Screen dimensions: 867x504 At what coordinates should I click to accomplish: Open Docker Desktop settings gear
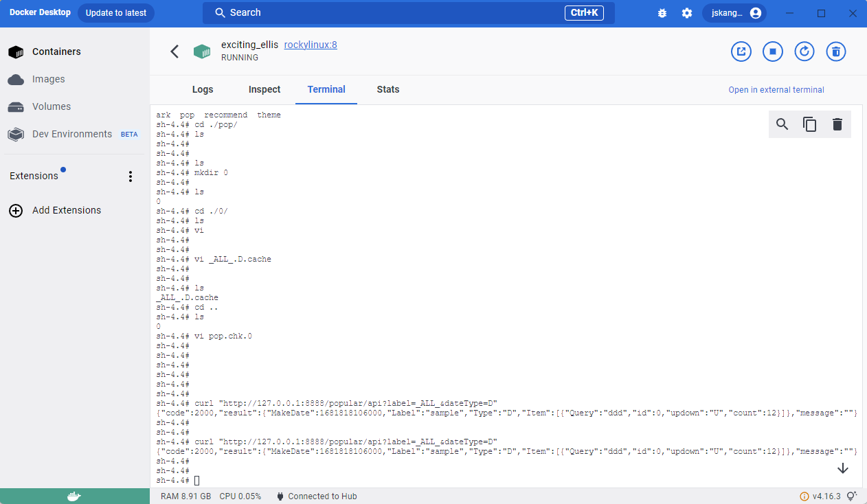point(687,13)
